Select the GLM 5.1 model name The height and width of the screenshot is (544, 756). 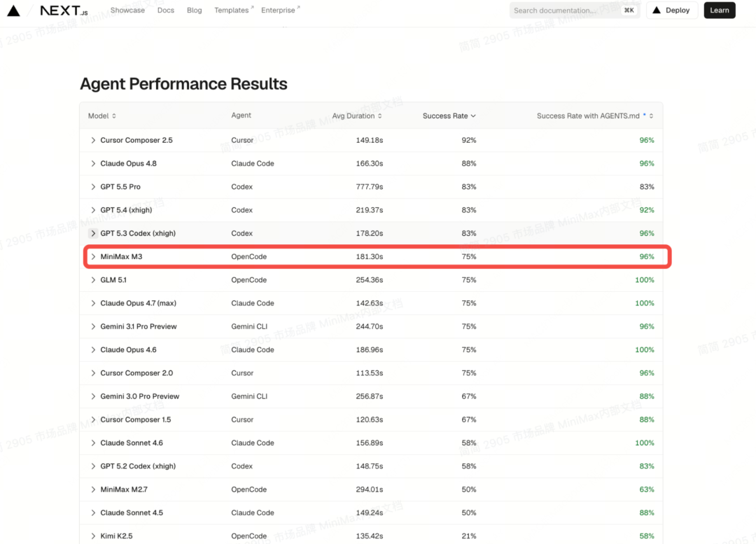113,280
